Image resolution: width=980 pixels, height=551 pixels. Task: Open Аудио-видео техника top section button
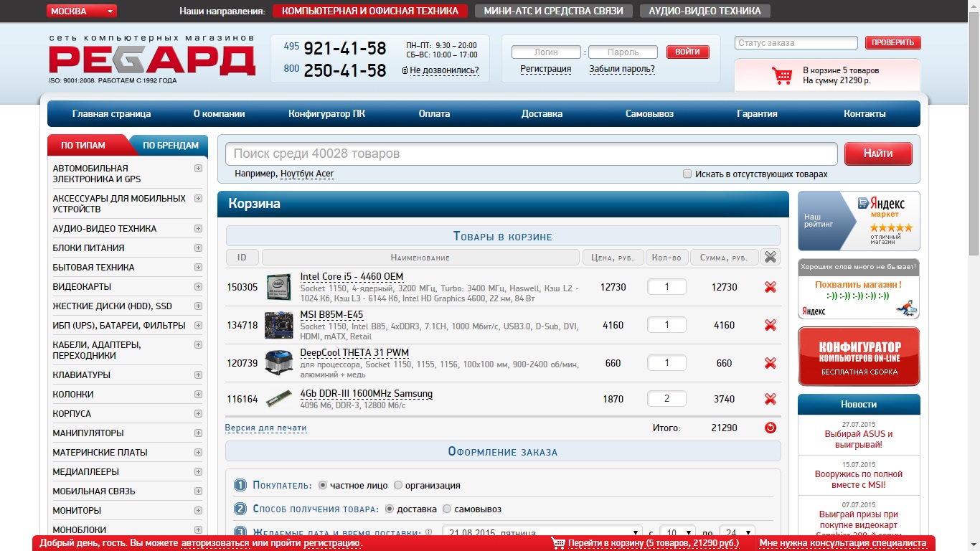pos(705,11)
